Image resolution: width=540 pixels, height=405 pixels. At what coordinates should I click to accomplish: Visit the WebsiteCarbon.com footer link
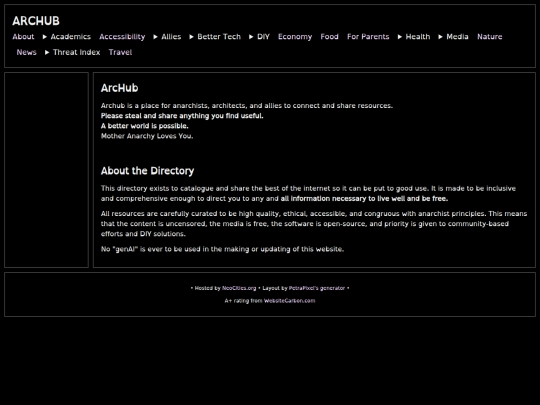(289, 301)
